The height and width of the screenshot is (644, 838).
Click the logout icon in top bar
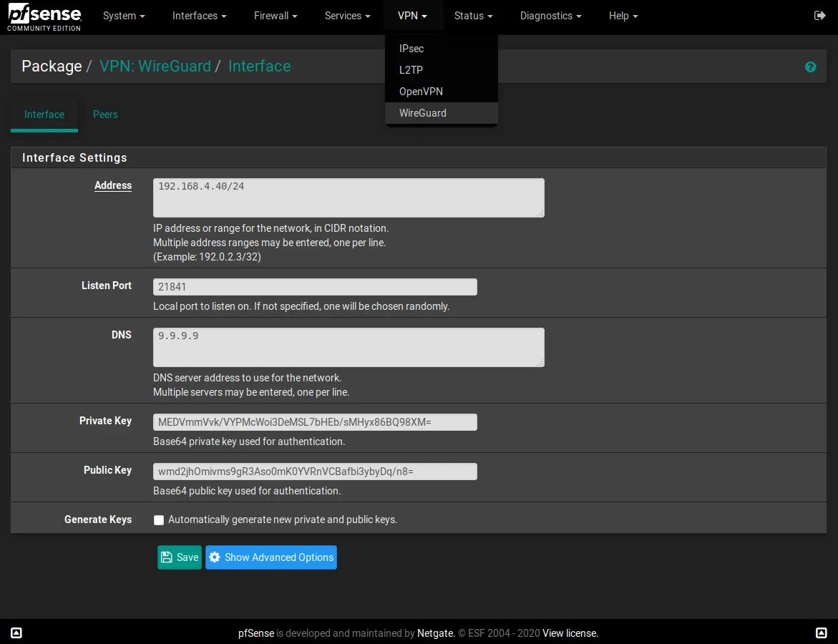[x=819, y=16]
